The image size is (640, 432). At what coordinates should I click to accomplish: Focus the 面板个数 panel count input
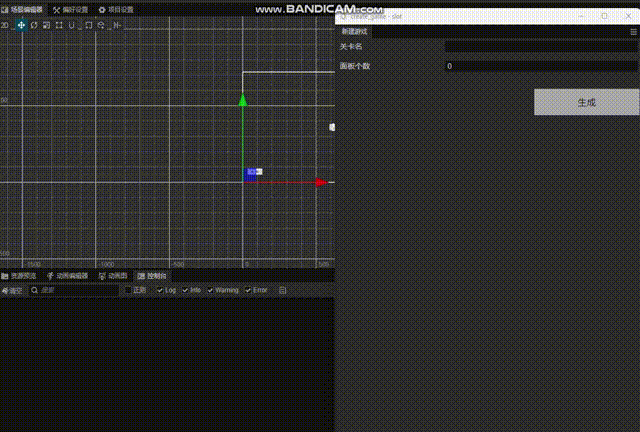(541, 66)
